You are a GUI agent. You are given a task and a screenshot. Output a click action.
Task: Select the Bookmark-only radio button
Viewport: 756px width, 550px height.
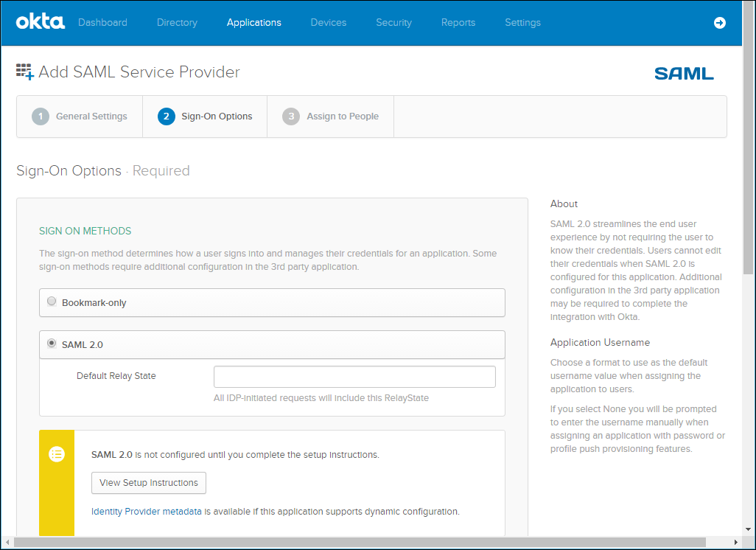(x=52, y=302)
